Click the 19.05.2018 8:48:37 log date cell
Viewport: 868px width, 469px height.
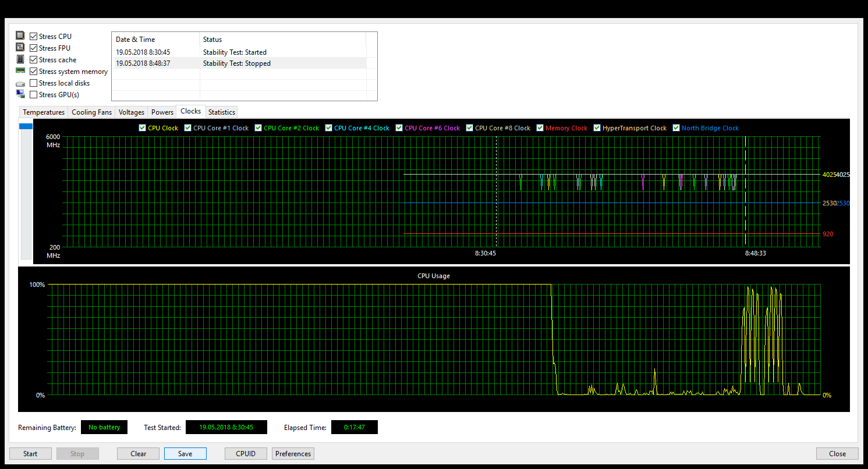pos(143,63)
